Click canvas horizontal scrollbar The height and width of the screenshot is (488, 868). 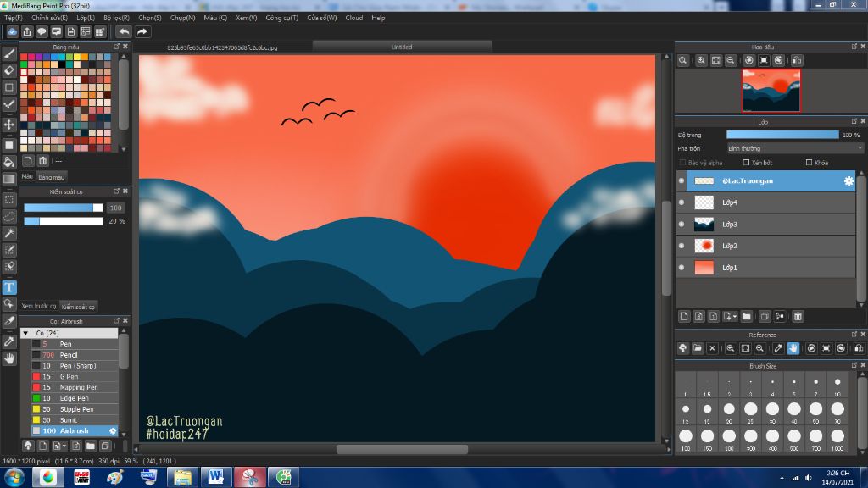click(402, 449)
